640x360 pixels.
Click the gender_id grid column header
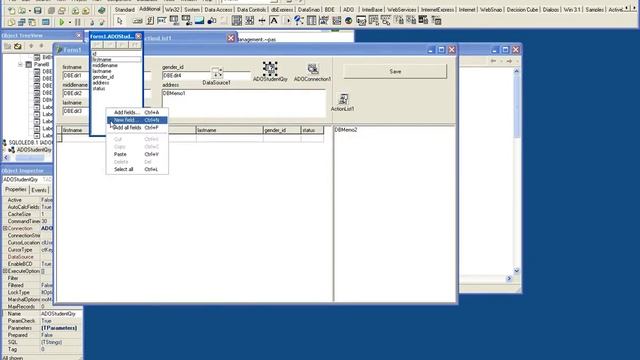click(x=282, y=130)
